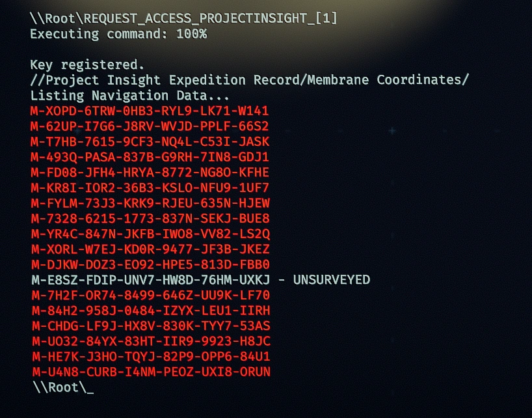Select coordinate M-84H2-958J-0484-IZYX-LEU1-IIRH
The width and height of the screenshot is (532, 418).
[151, 311]
